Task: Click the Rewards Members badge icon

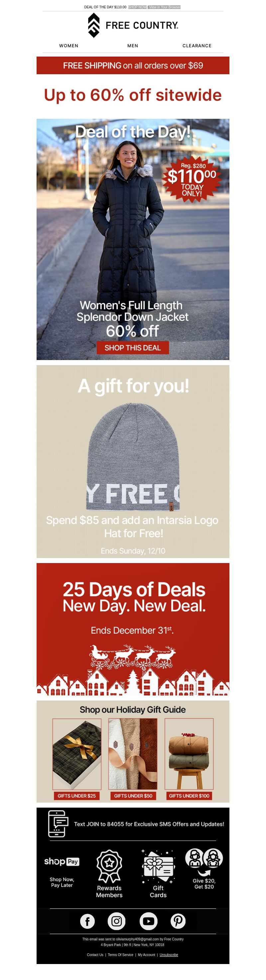Action: (109, 866)
